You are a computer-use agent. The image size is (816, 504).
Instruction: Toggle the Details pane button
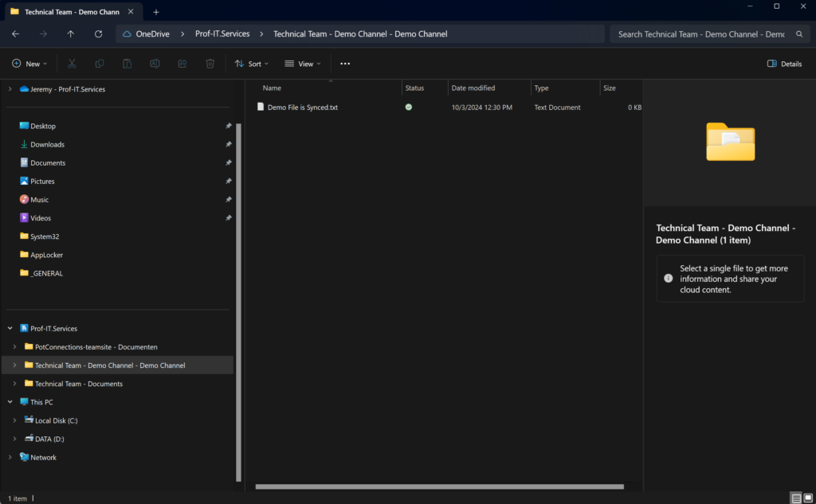coord(784,64)
